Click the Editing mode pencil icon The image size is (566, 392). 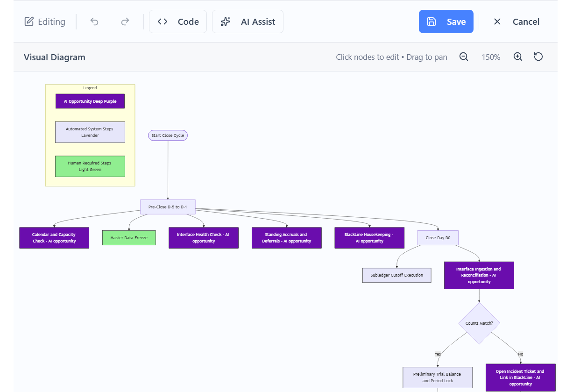(x=29, y=21)
